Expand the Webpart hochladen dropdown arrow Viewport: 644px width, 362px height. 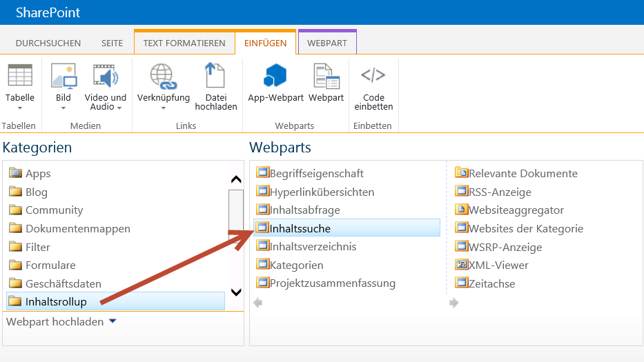113,321
